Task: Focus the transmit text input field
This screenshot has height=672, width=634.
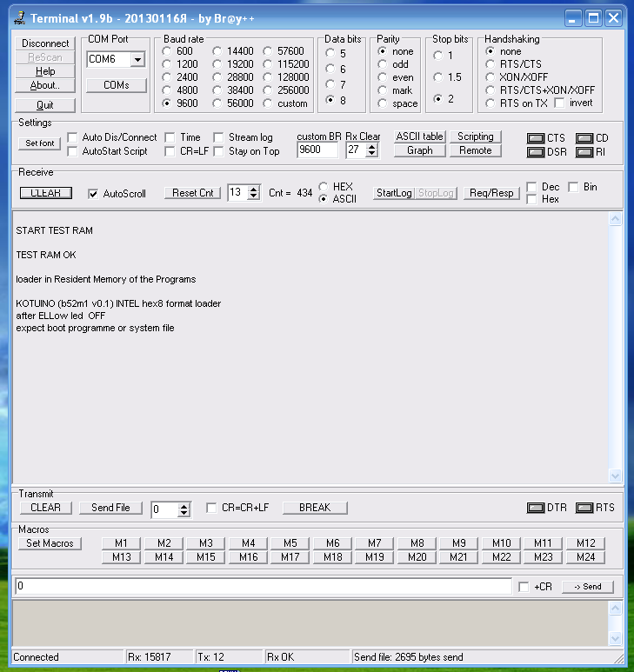Action: pyautogui.click(x=264, y=586)
